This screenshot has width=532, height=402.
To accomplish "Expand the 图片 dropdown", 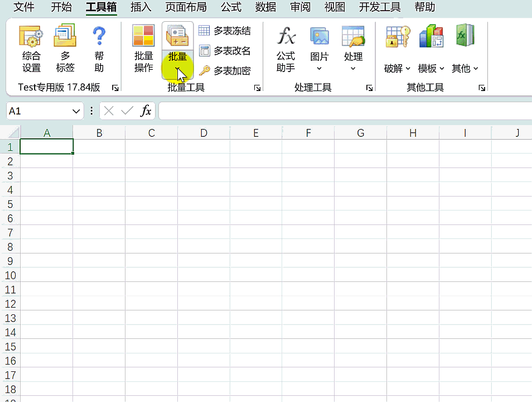I will pos(320,68).
